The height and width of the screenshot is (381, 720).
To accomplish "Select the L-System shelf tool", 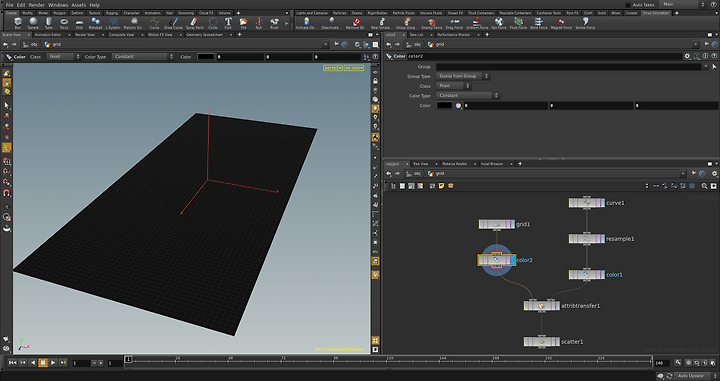I will click(113, 23).
